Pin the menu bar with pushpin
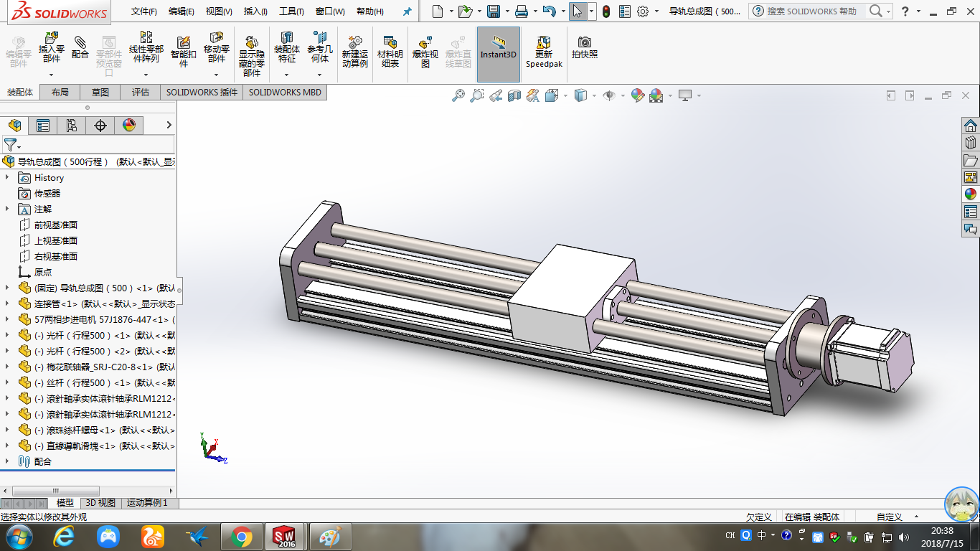This screenshot has height=551, width=980. coord(407,11)
